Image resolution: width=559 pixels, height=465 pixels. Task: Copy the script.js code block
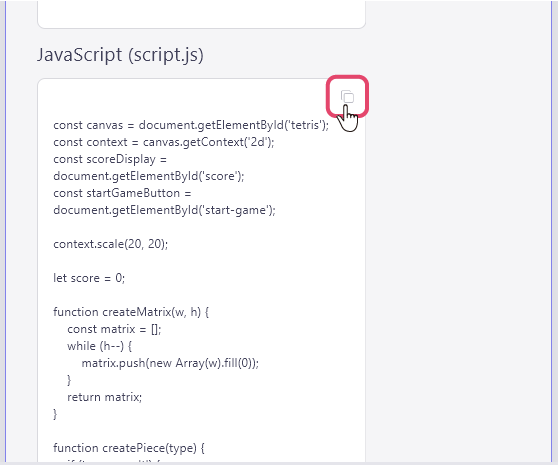(x=347, y=96)
